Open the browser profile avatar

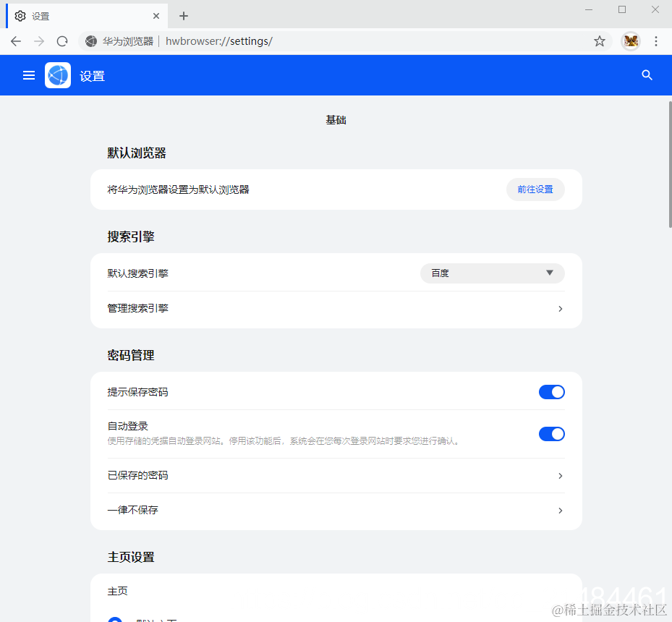(630, 41)
